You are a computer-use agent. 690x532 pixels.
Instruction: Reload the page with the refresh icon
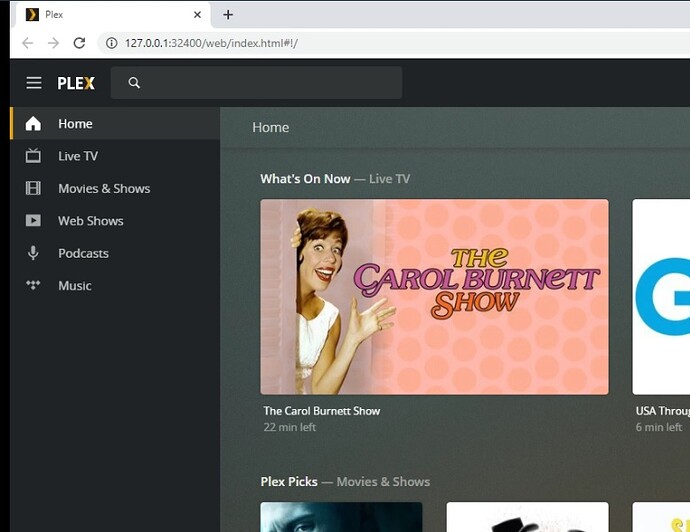79,43
